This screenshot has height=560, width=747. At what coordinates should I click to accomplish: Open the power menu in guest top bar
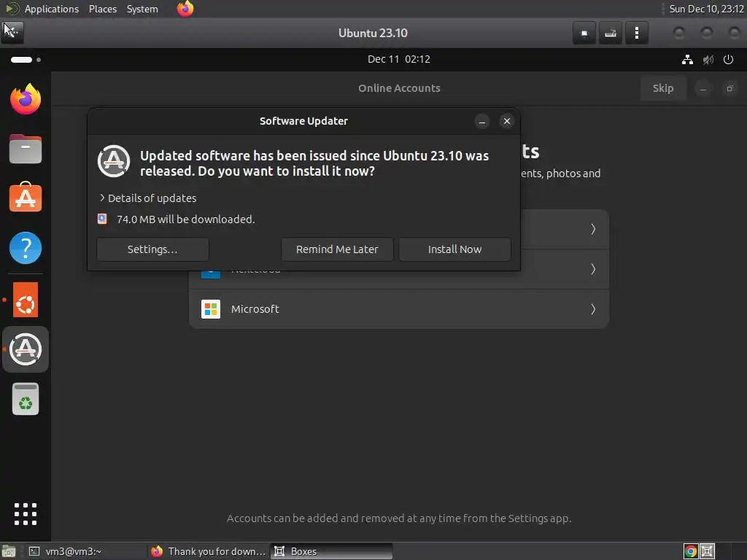(728, 60)
